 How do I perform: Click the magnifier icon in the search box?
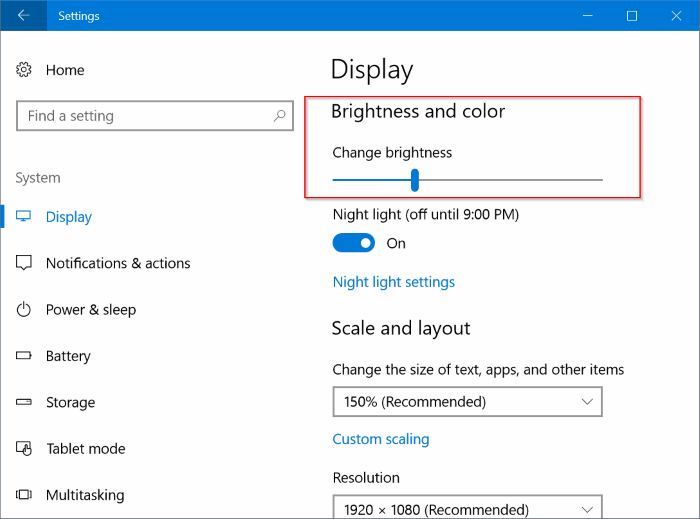coord(279,116)
